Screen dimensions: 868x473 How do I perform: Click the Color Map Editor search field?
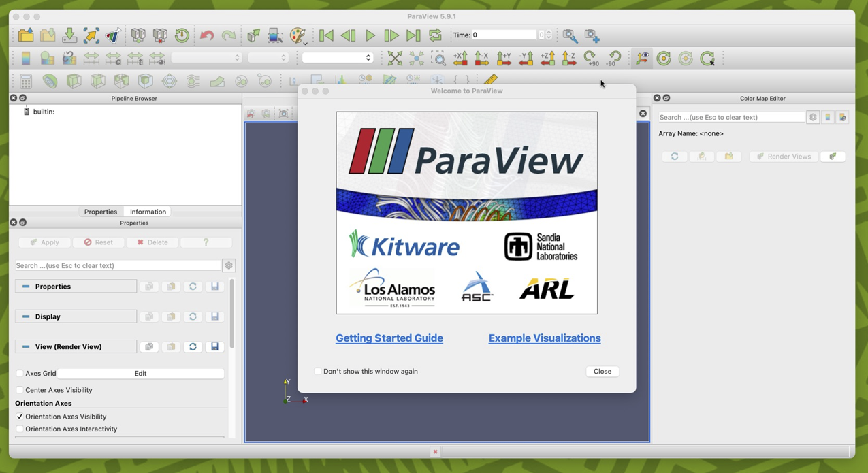point(731,117)
